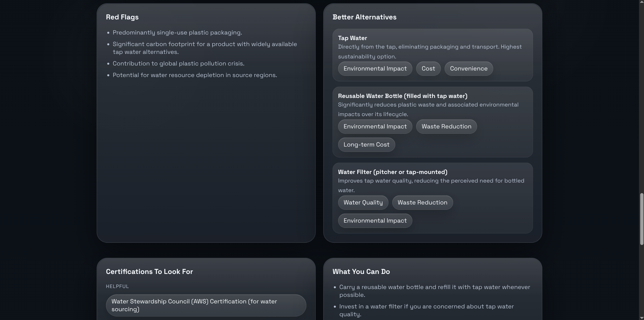Select the Convenience tag chip
Image resolution: width=644 pixels, height=320 pixels.
tap(469, 68)
